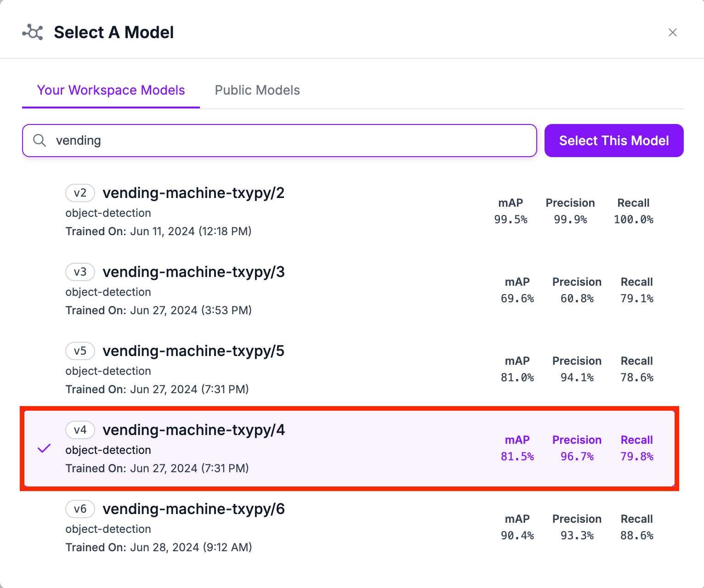Click the v6 version badge
The height and width of the screenshot is (588, 704).
click(80, 509)
